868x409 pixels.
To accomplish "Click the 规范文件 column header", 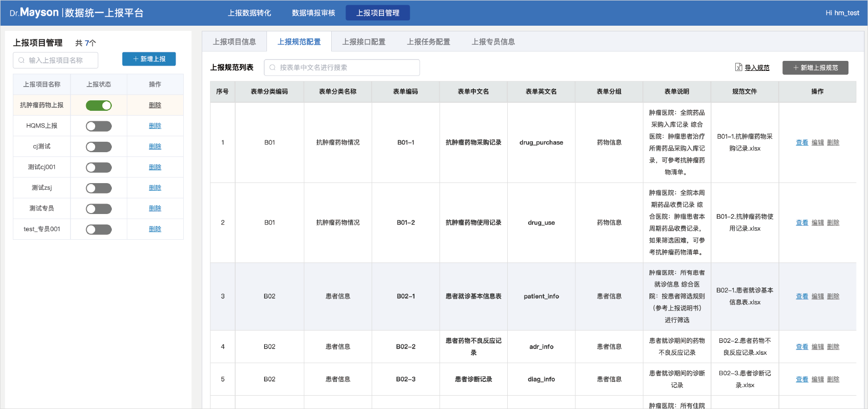I will point(745,91).
